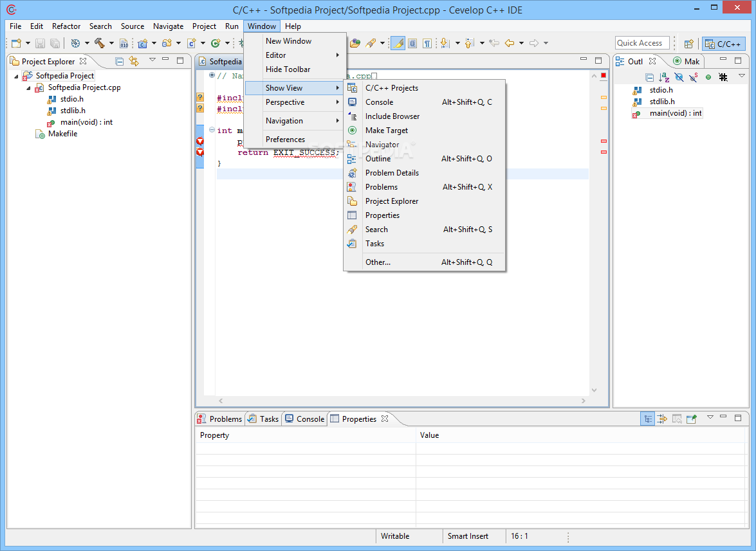The height and width of the screenshot is (551, 756).
Task: Open Outline View Menu triangle
Action: click(742, 76)
